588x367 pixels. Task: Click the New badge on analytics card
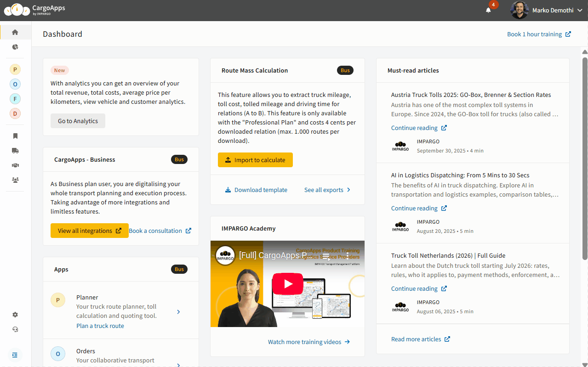tap(60, 70)
